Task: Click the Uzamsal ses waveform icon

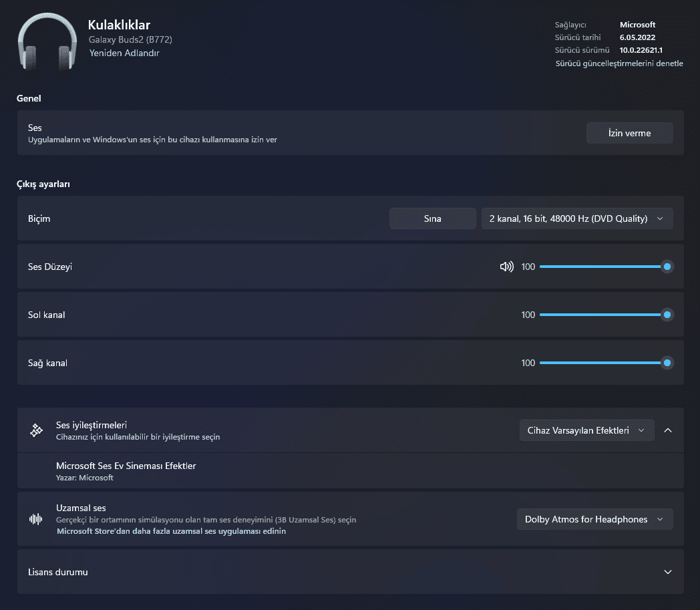Action: tap(36, 519)
